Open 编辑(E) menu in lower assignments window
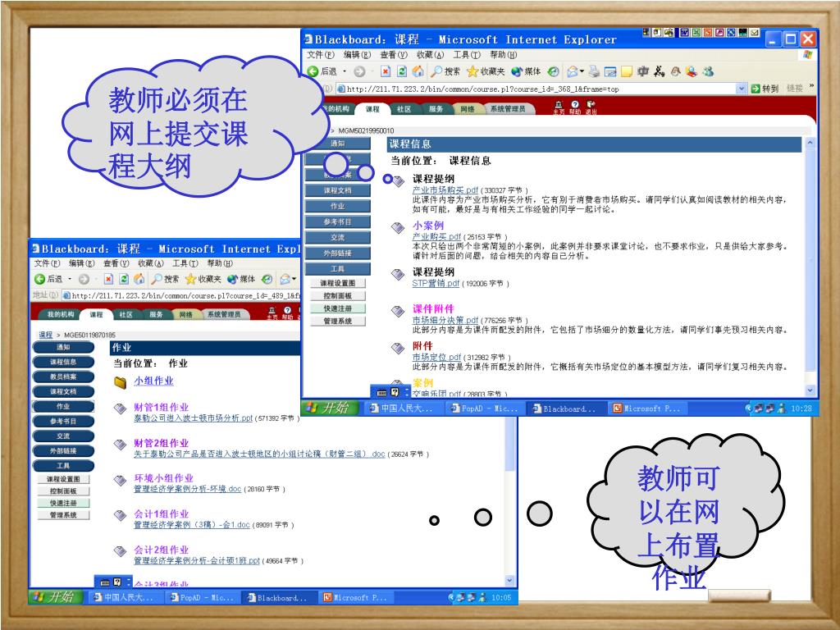 point(82,263)
